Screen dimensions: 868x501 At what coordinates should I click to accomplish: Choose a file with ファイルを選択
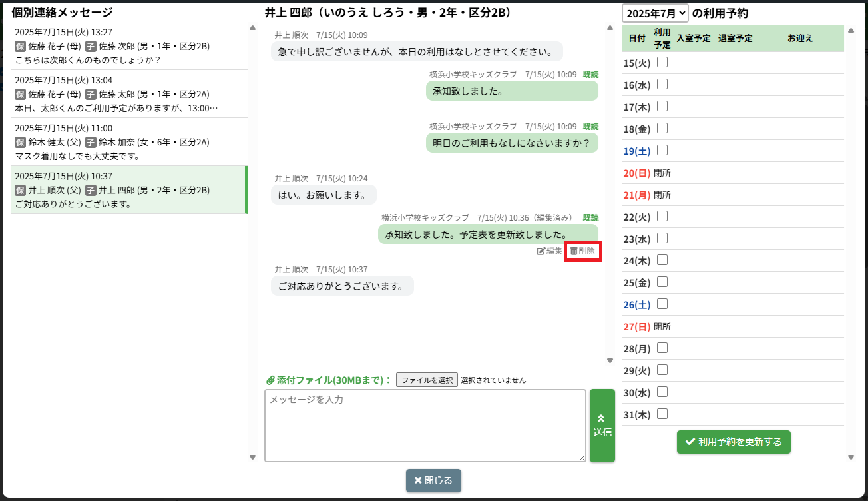427,380
